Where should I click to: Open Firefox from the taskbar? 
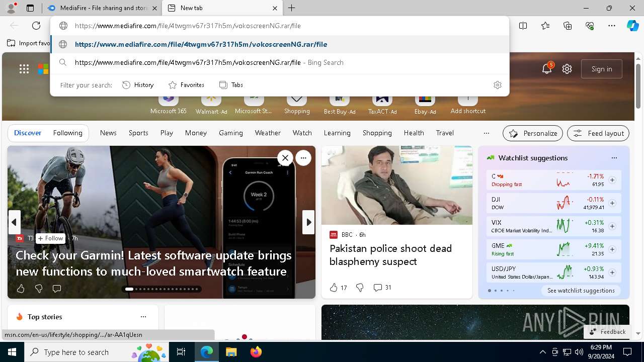[256, 352]
